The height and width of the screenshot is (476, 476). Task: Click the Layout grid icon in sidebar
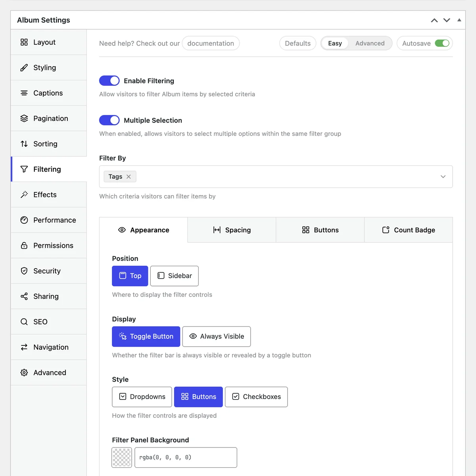coord(24,42)
